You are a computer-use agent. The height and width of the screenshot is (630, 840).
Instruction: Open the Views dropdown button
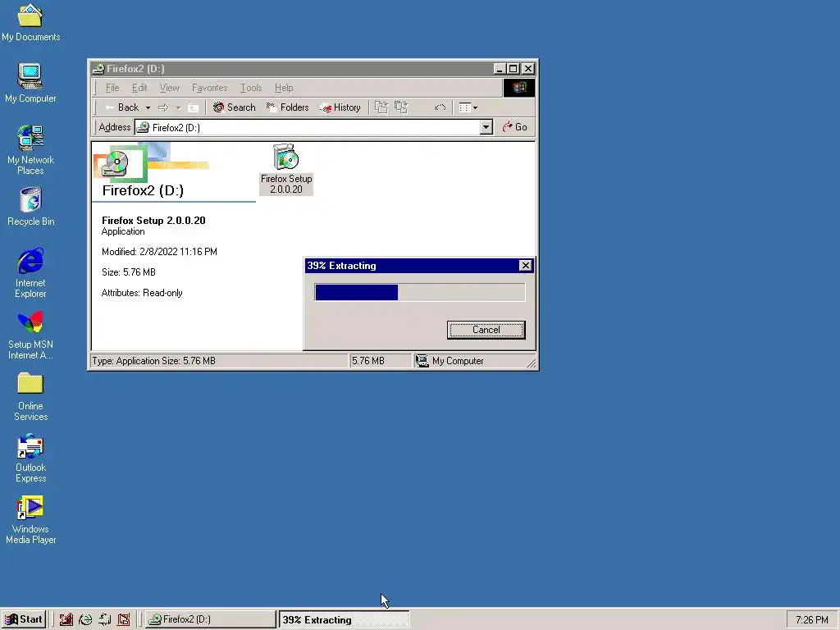coord(468,107)
